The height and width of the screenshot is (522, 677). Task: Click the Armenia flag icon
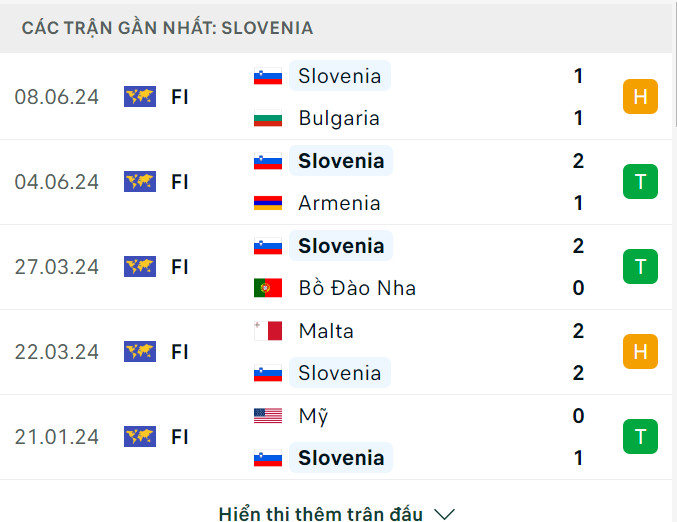pos(268,204)
